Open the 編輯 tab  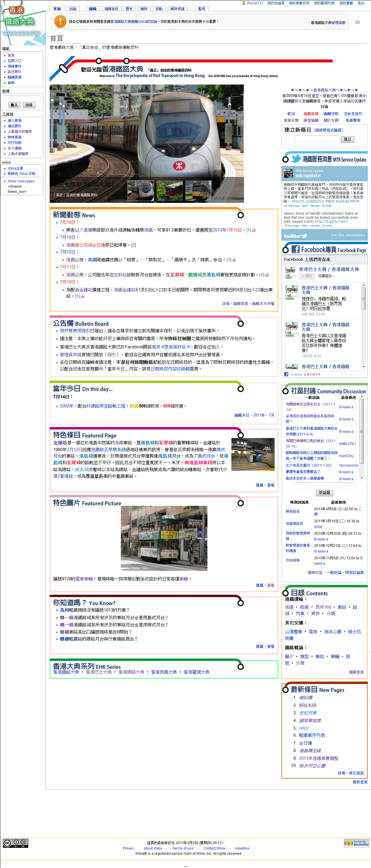point(93,9)
